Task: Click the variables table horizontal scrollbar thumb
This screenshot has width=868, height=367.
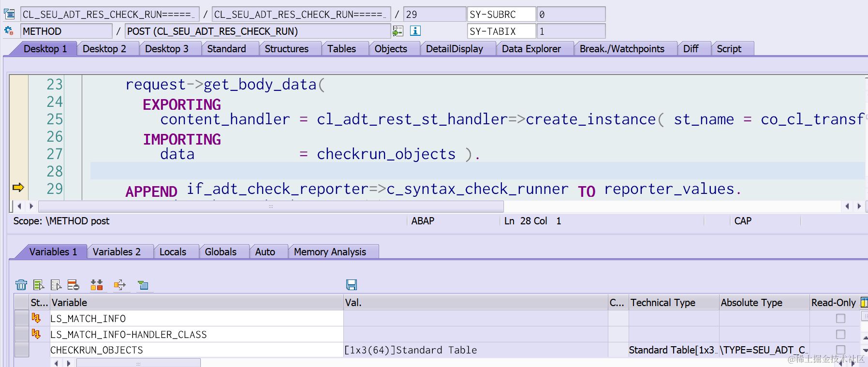Action: 138,363
